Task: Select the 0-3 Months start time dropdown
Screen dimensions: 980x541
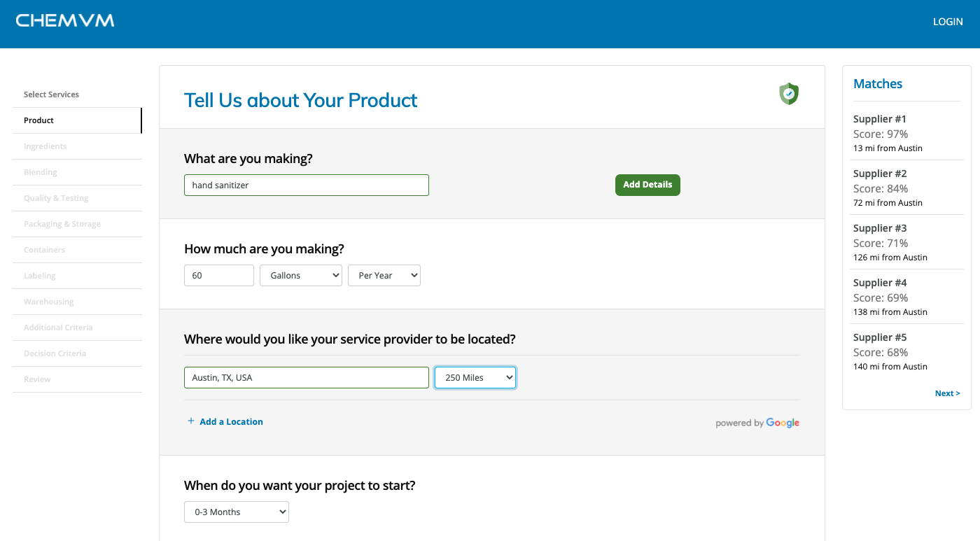Action: (236, 512)
